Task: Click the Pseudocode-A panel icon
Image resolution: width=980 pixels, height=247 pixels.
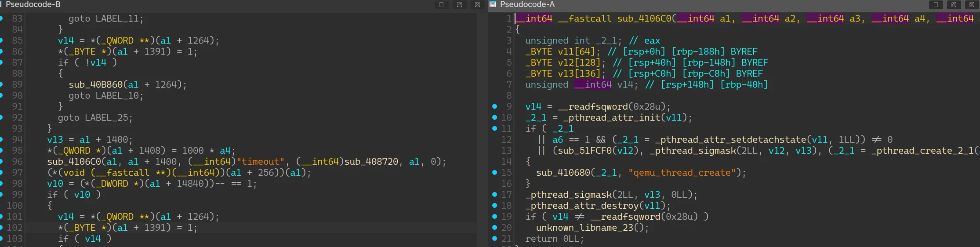Action: 493,4
